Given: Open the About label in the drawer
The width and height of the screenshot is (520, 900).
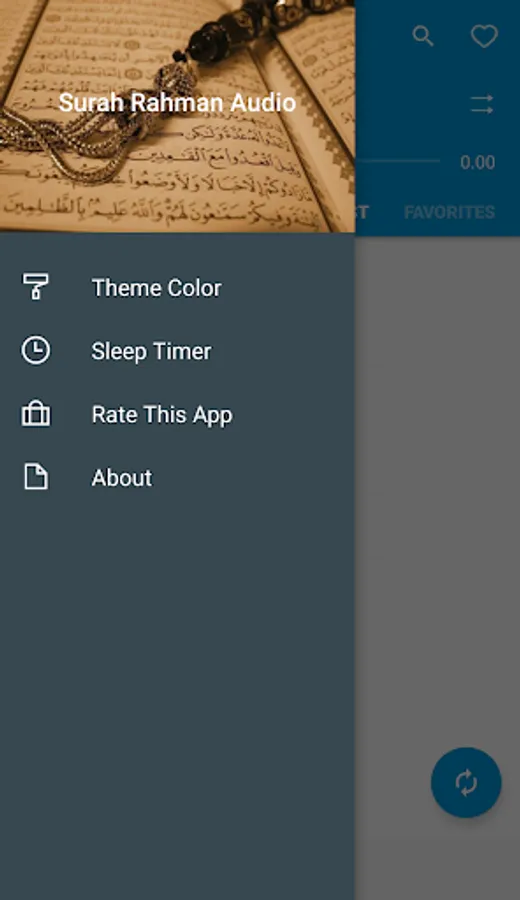Looking at the screenshot, I should 122,478.
